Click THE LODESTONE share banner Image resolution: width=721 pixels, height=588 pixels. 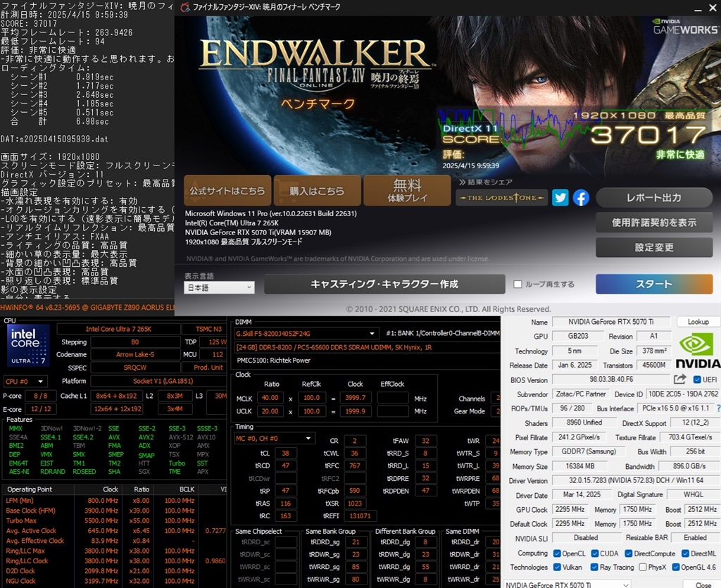[501, 199]
